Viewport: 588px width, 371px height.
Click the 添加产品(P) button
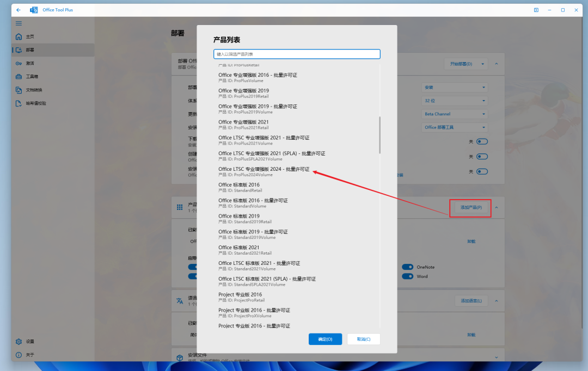(471, 208)
